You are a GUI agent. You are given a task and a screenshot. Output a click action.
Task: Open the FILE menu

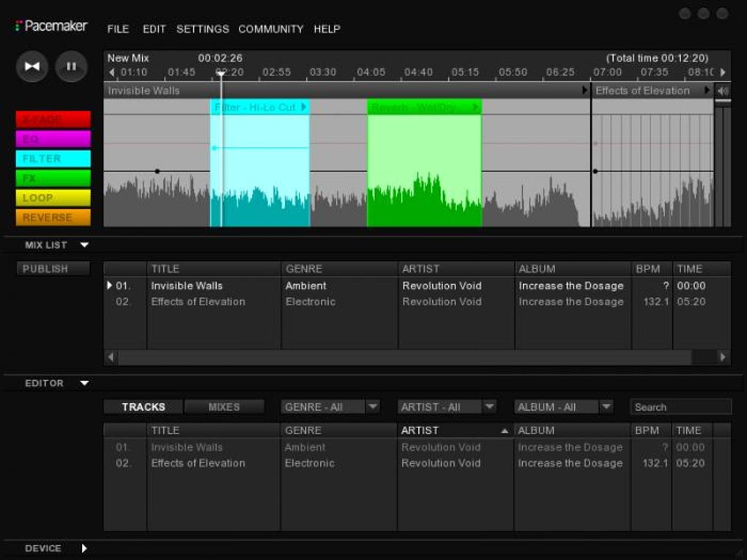[118, 29]
